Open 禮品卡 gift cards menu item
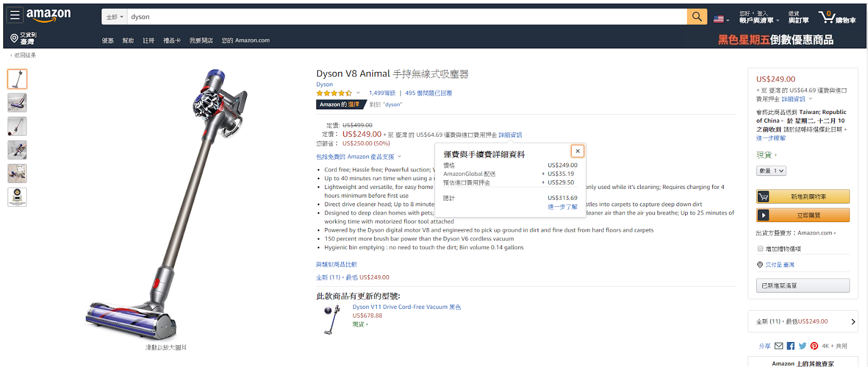The width and height of the screenshot is (868, 367). point(172,41)
